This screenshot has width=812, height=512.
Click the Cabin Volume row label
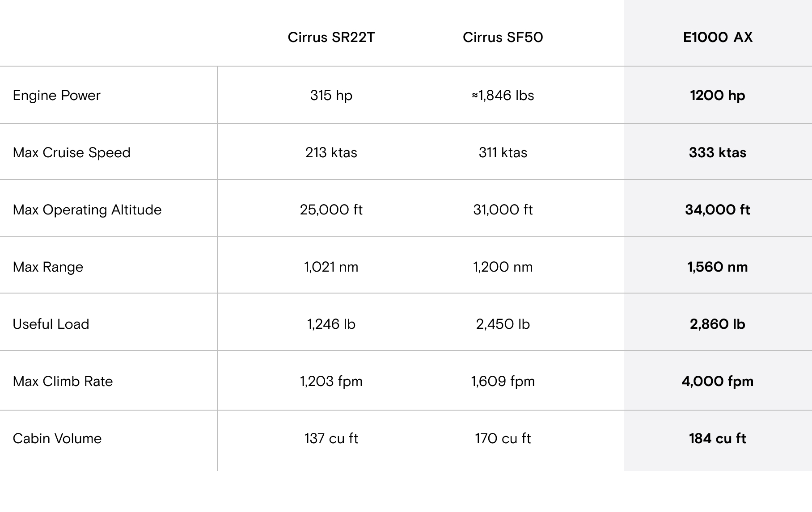(x=57, y=438)
